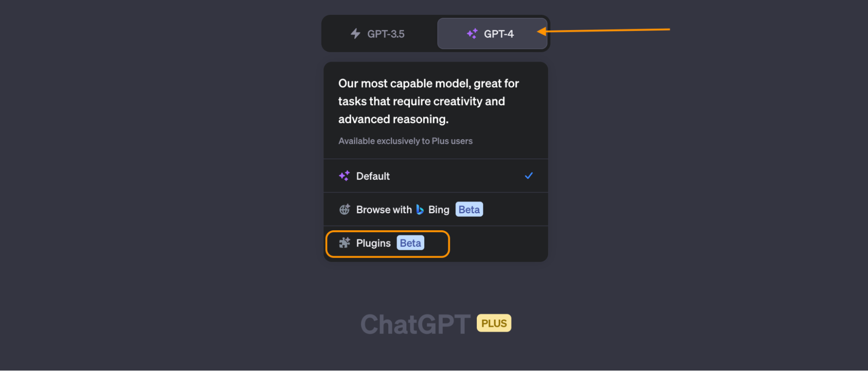Screen dimensions: 868x371
Task: Click the word Bing in browse option
Action: point(439,210)
